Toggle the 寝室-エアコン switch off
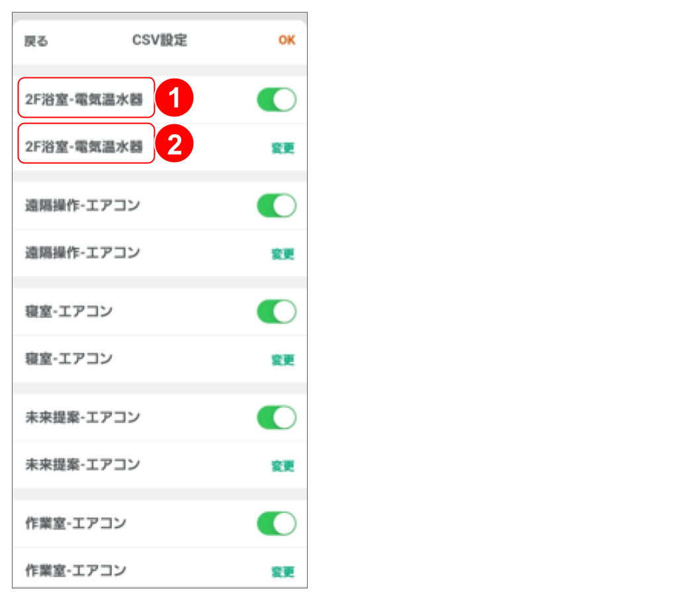The width and height of the screenshot is (700, 599). tap(277, 311)
